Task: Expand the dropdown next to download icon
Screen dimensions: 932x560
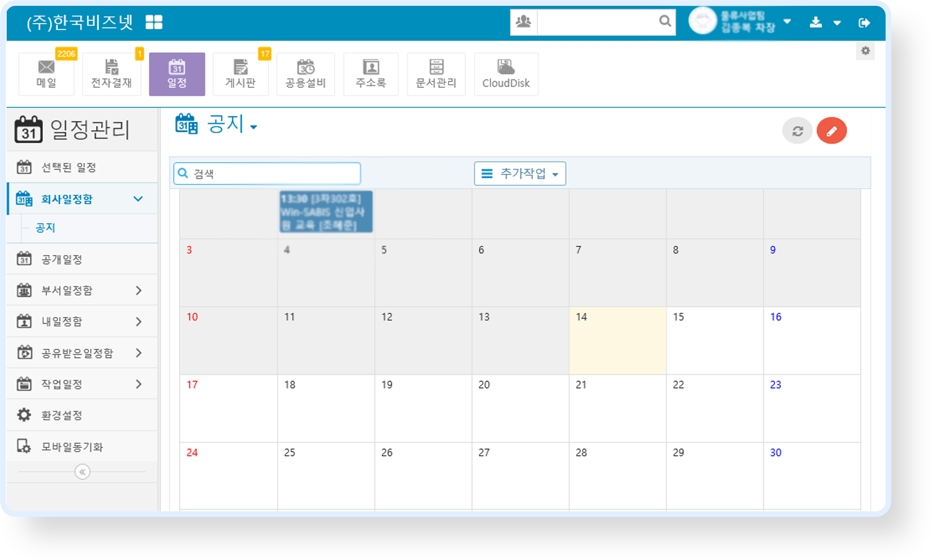Action: click(x=837, y=23)
